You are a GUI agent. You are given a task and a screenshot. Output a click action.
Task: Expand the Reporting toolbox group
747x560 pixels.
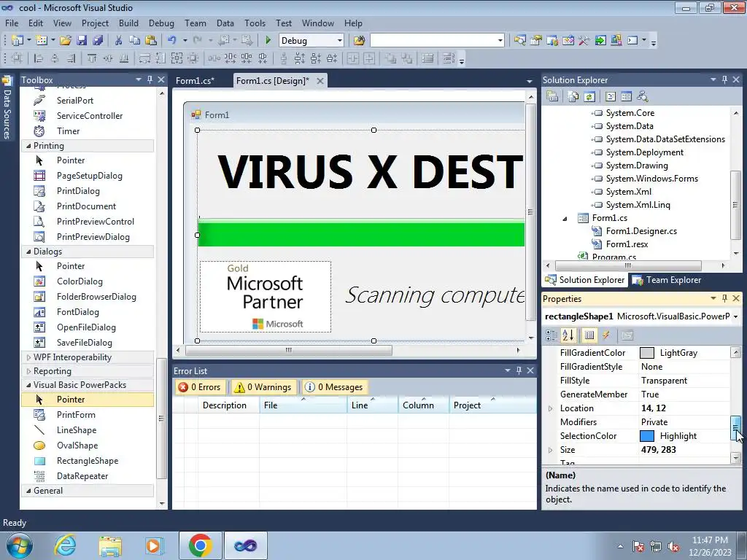click(28, 371)
